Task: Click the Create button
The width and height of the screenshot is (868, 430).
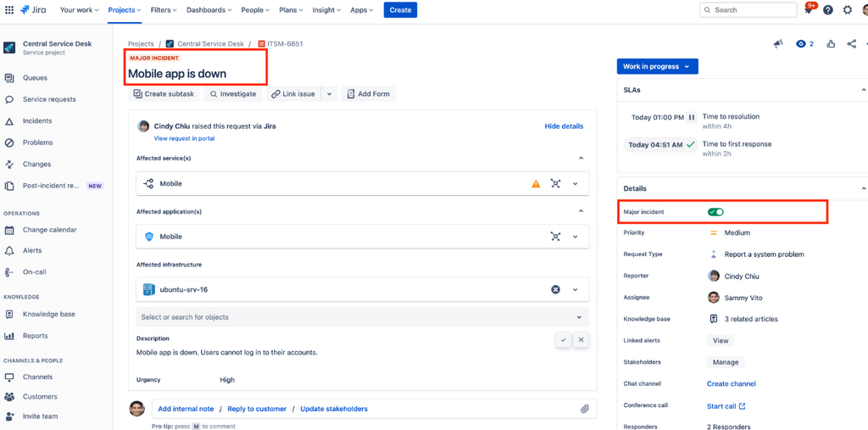Action: pyautogui.click(x=400, y=10)
